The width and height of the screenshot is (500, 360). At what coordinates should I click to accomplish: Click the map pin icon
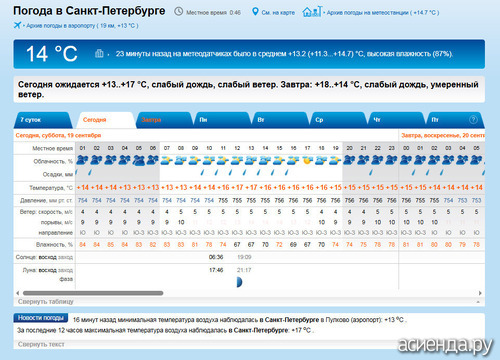(255, 12)
